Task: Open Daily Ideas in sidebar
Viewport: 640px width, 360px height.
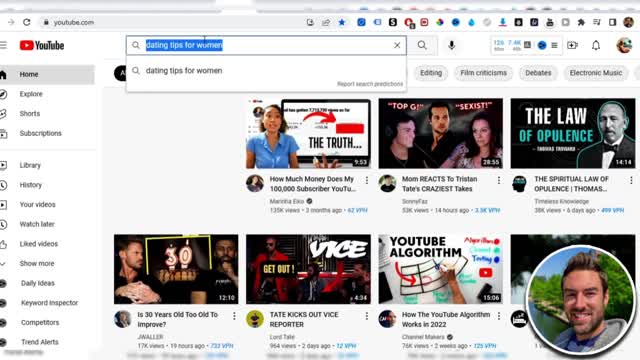Action: [38, 283]
